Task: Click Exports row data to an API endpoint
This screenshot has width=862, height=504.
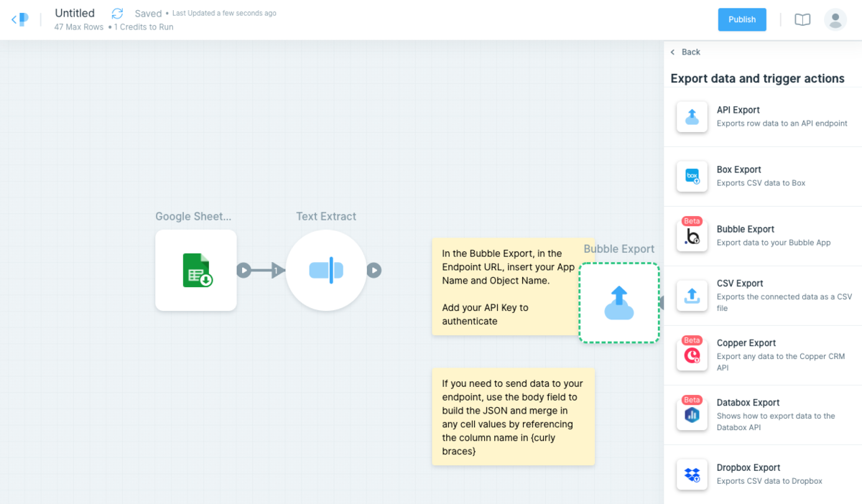Action: tap(782, 123)
